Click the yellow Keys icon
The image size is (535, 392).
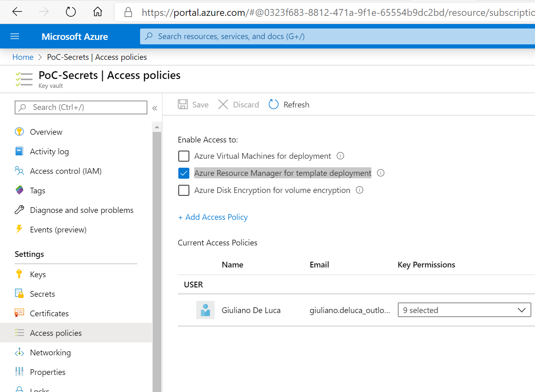pyautogui.click(x=19, y=274)
